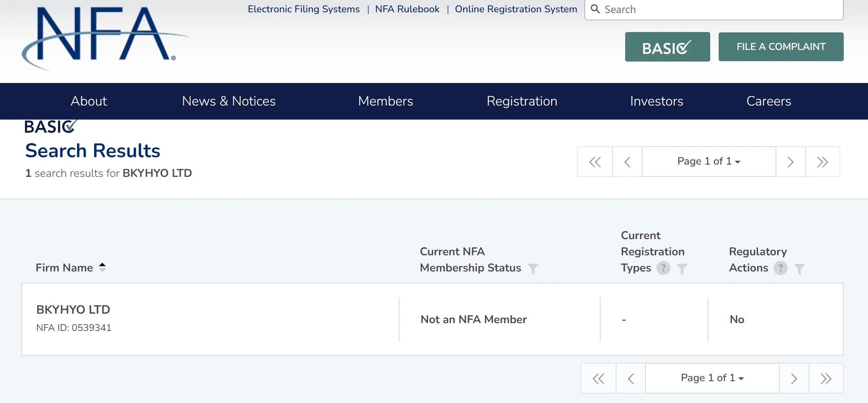The image size is (868, 403).
Task: Click NFA ID: 0539341 text
Action: tap(74, 328)
